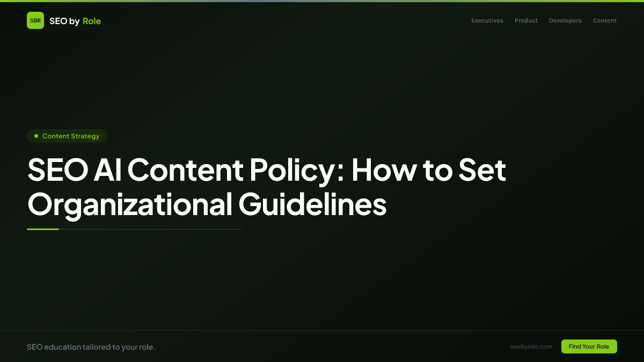Click the Product link in the navigation
The image size is (644, 362).
[x=526, y=20]
